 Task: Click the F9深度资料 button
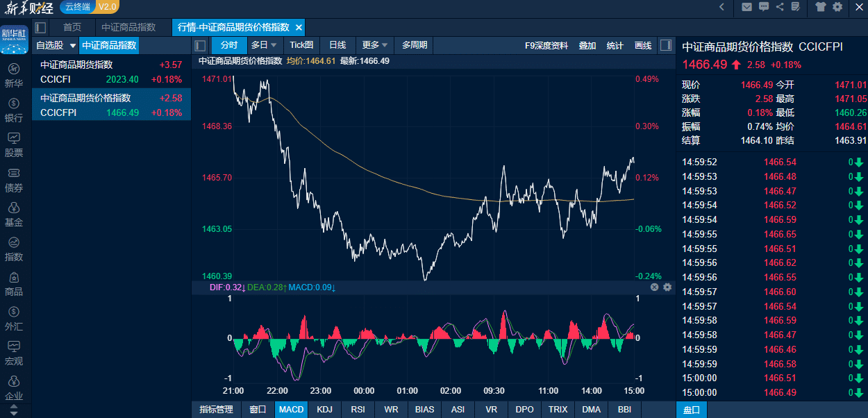pyautogui.click(x=546, y=45)
